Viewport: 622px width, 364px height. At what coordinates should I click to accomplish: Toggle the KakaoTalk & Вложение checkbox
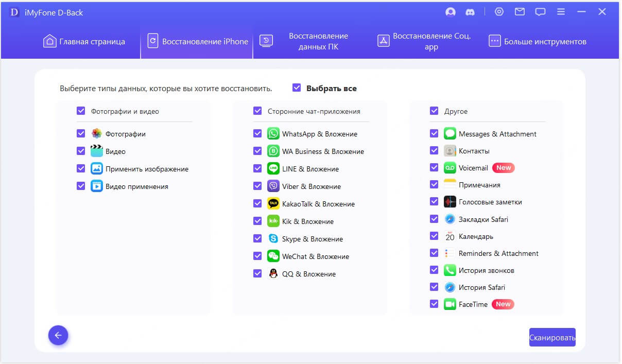(x=257, y=204)
